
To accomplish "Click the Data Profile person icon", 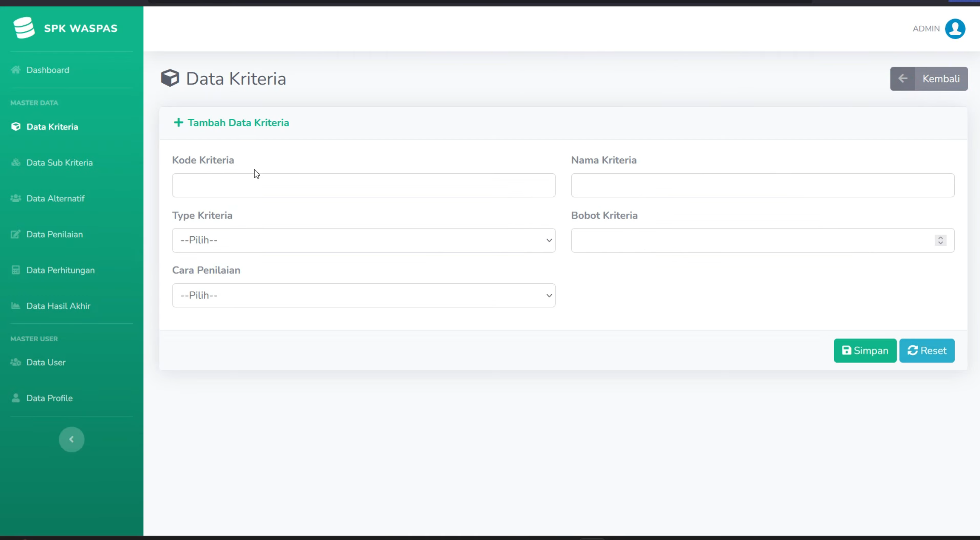I will click(16, 398).
